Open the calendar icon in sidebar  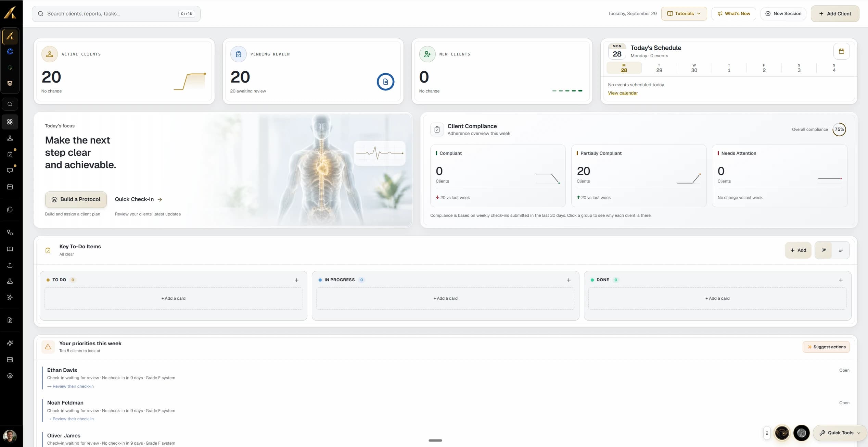point(10,187)
